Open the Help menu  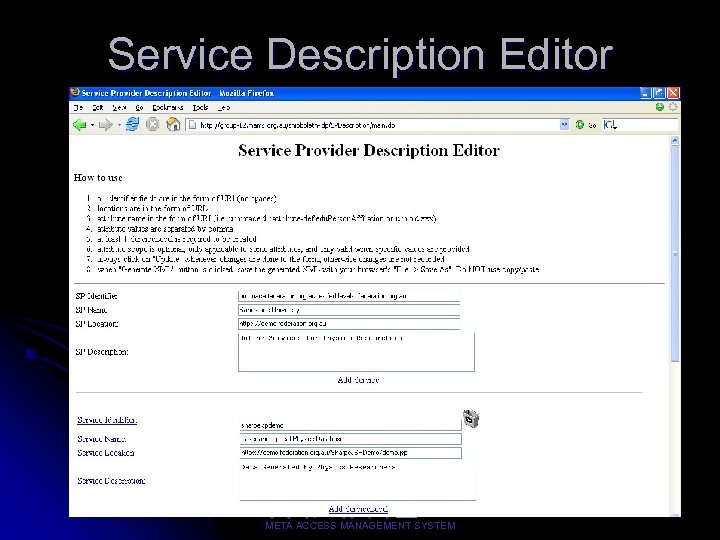click(x=224, y=107)
